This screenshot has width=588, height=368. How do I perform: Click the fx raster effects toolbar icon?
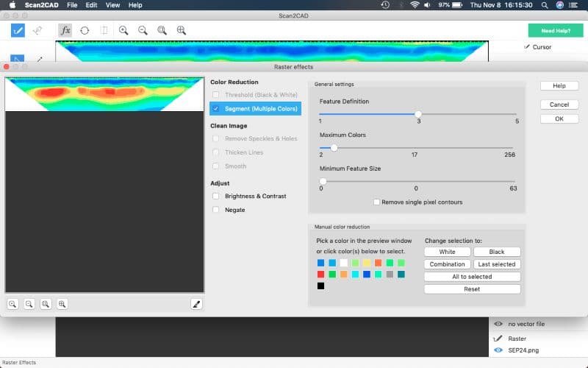coord(65,30)
